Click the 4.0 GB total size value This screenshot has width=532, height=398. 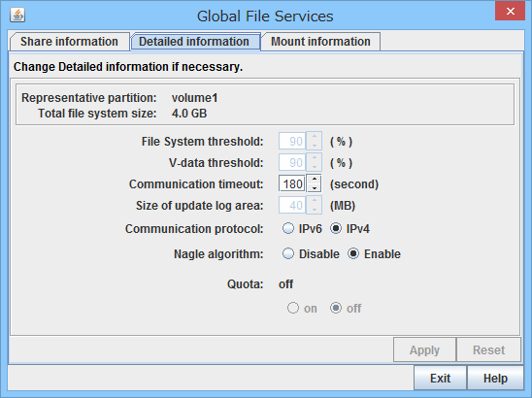[x=189, y=114]
